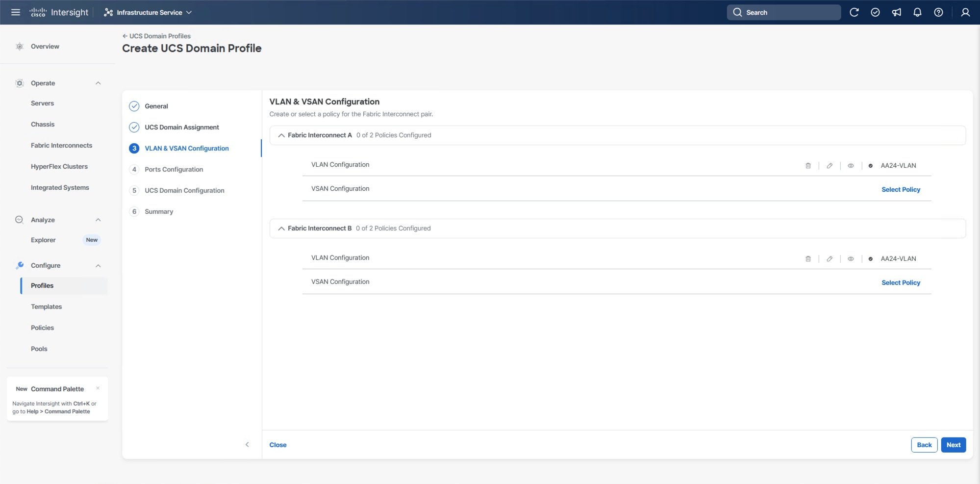Collapse the Fabric Interconnect B section

281,229
